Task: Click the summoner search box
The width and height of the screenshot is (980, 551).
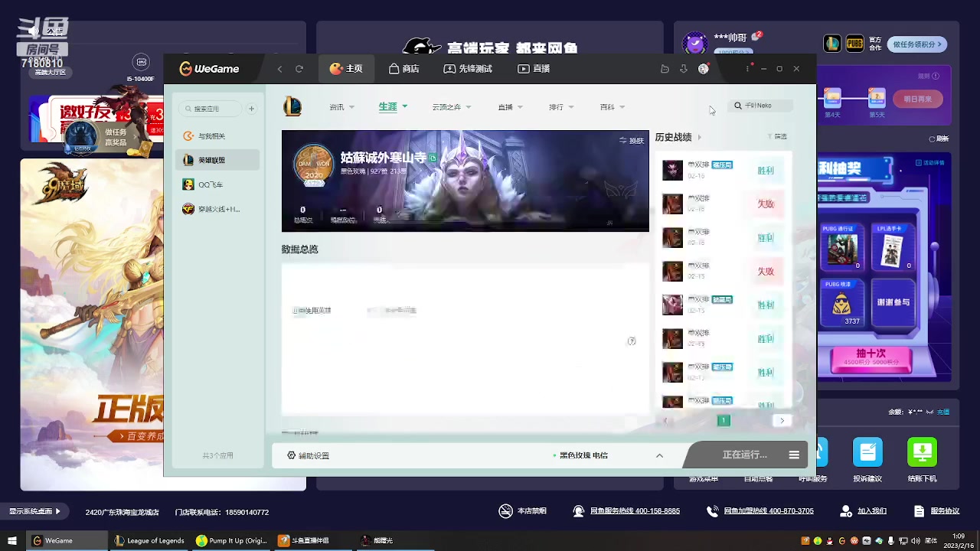Action: (760, 106)
